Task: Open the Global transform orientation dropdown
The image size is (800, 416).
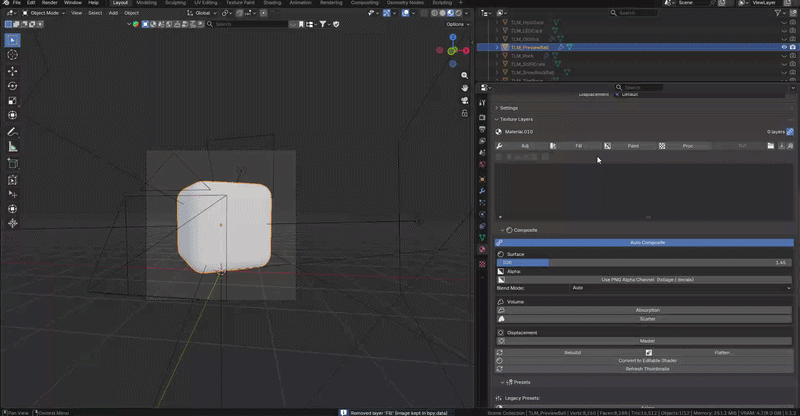Action: click(x=202, y=13)
